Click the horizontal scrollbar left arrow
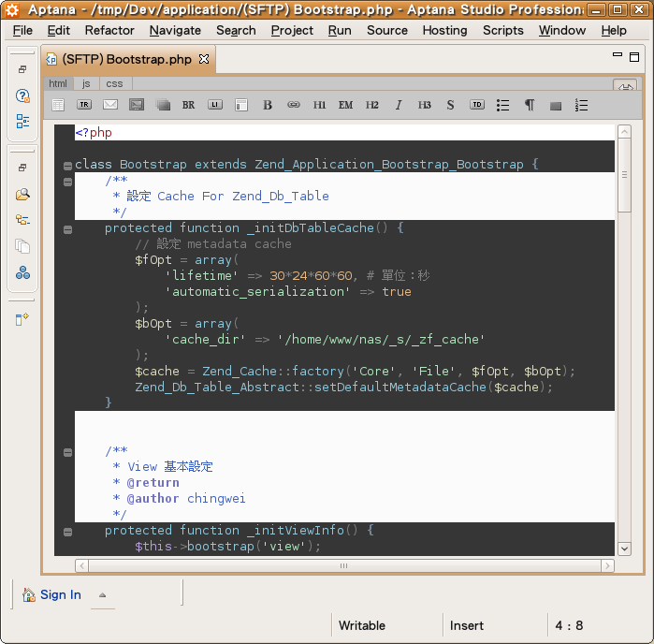The image size is (654, 644). tap(81, 566)
